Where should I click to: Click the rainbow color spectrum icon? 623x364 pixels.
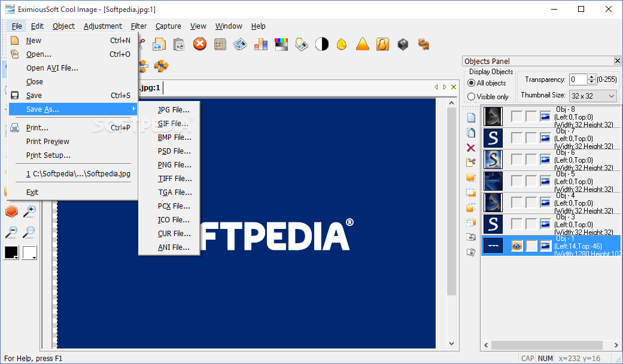click(x=281, y=44)
